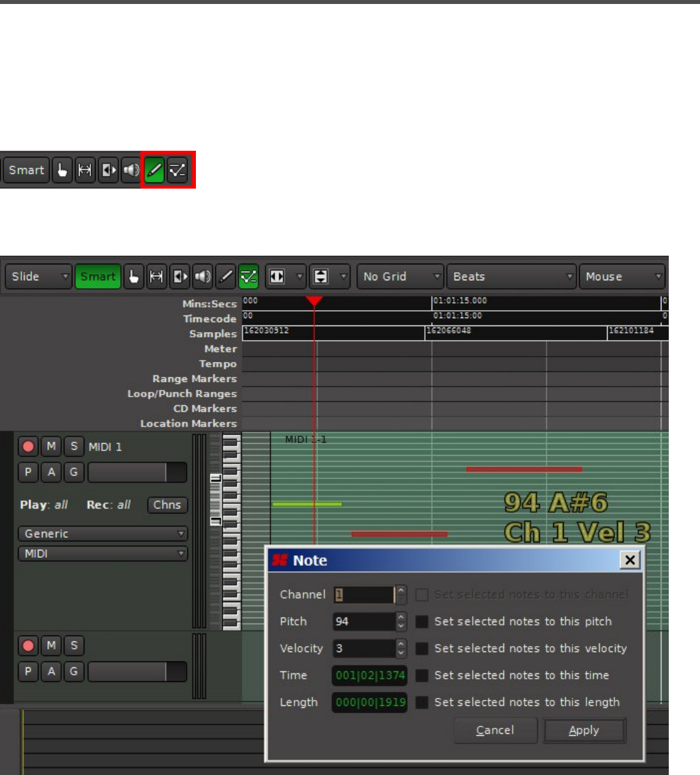Select the green Internal Edit tool in editor toolbar
The image size is (700, 775).
[248, 276]
